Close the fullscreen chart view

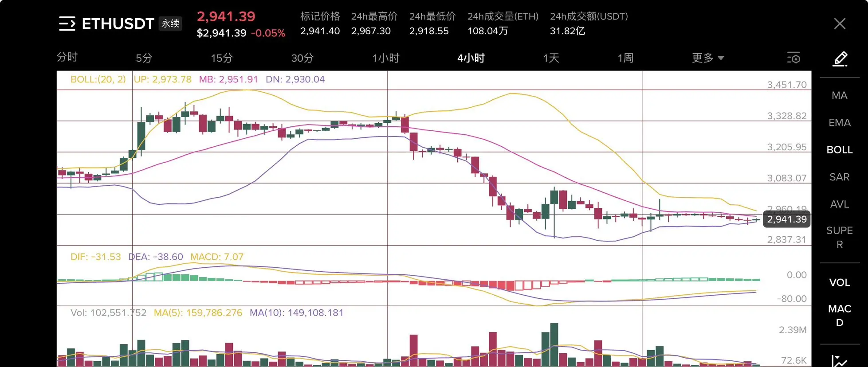[839, 23]
